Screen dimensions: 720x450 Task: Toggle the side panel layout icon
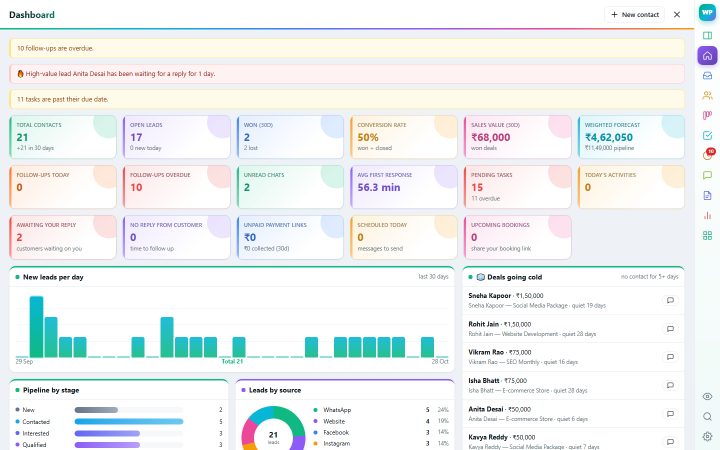tap(707, 35)
